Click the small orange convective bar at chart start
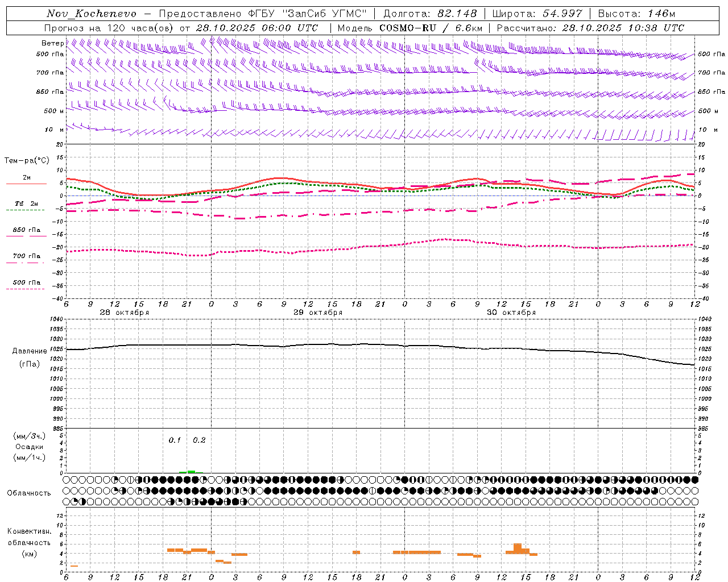Viewport: 728px width, 582px height. [74, 566]
